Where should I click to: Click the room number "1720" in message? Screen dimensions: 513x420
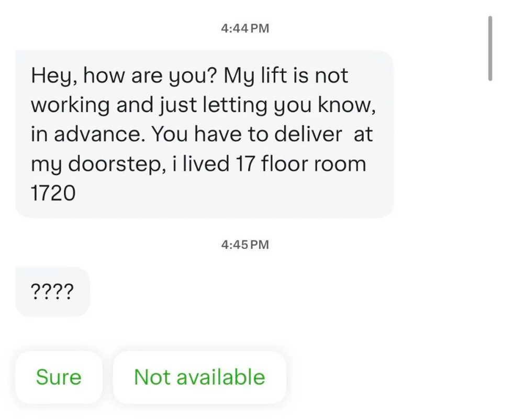(x=53, y=194)
